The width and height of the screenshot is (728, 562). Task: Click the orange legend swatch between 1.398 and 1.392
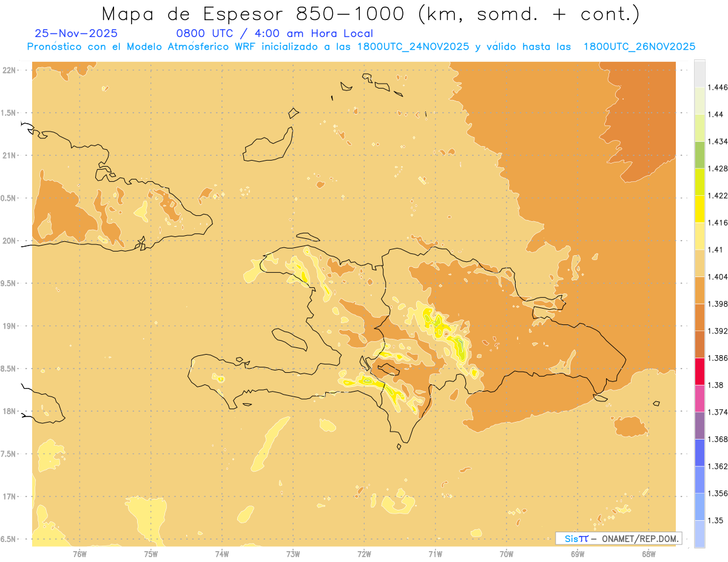[x=699, y=317]
